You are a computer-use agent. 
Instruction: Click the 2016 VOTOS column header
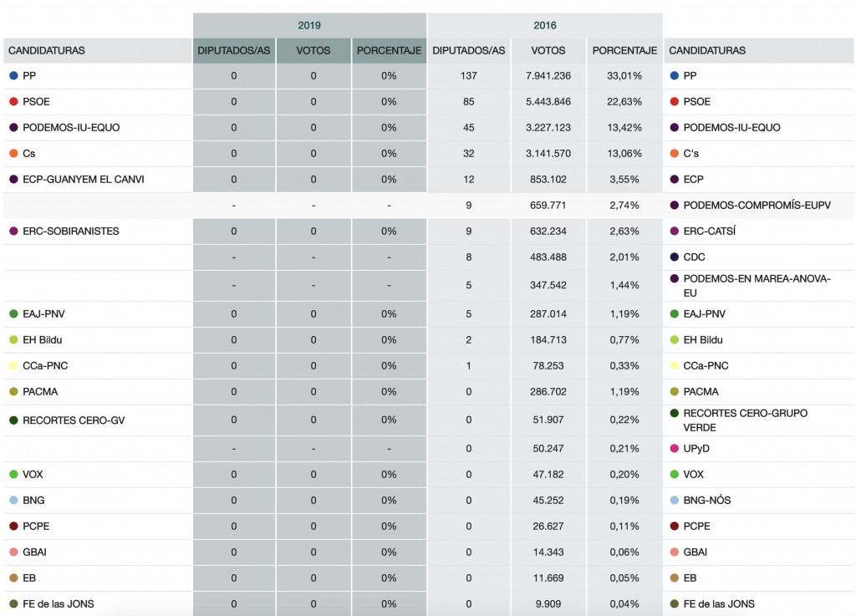[x=548, y=50]
